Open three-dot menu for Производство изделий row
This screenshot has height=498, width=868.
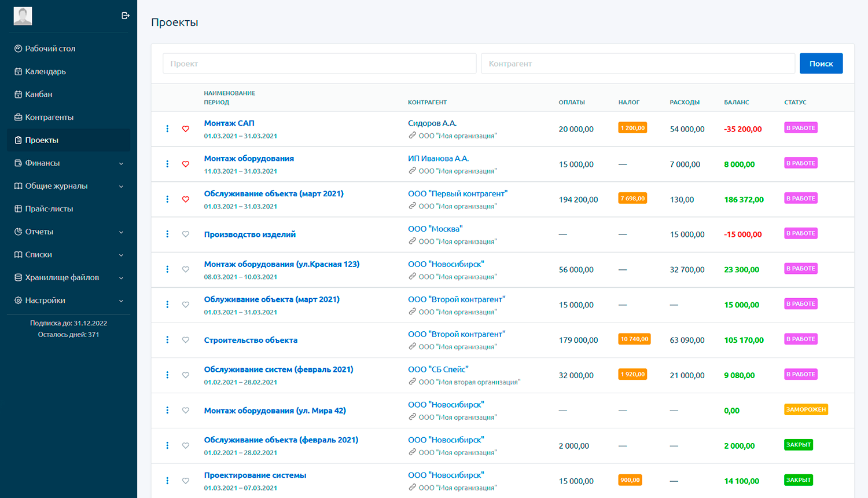click(167, 234)
